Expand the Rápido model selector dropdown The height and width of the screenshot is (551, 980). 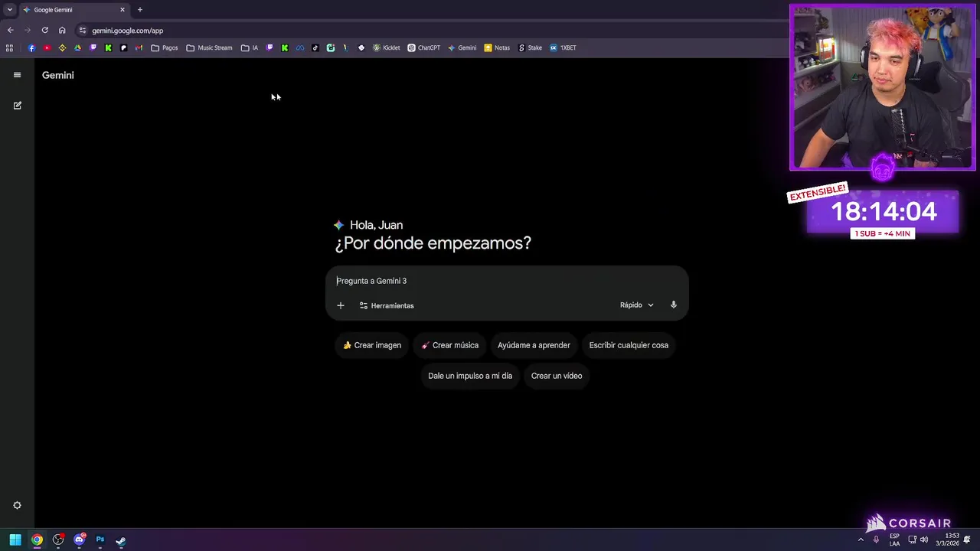point(637,305)
